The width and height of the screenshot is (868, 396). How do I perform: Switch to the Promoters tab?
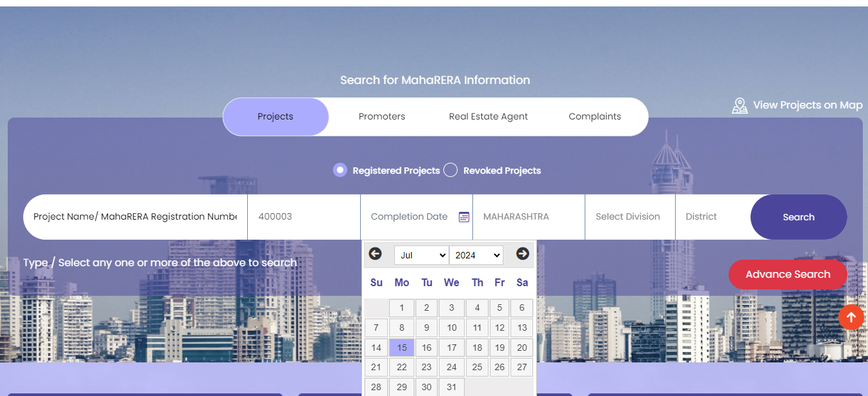(x=382, y=117)
